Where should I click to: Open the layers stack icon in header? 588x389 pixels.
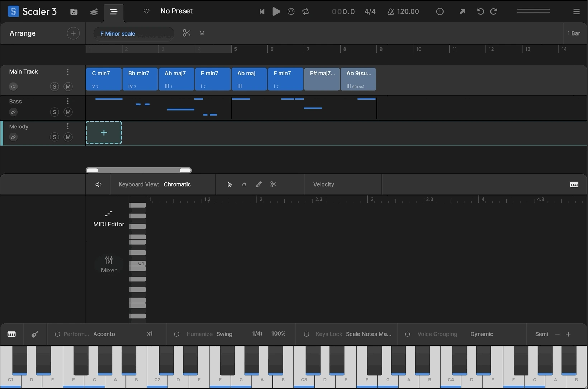point(94,11)
